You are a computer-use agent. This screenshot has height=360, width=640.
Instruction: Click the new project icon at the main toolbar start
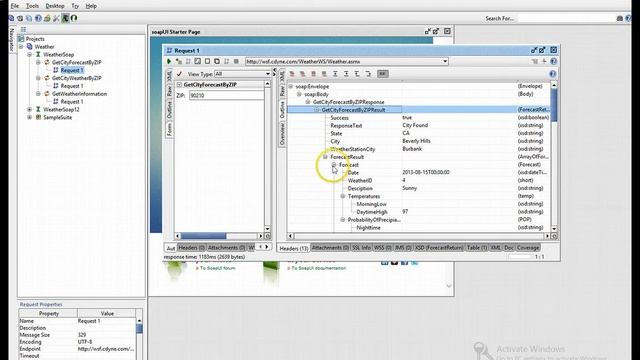click(x=11, y=18)
